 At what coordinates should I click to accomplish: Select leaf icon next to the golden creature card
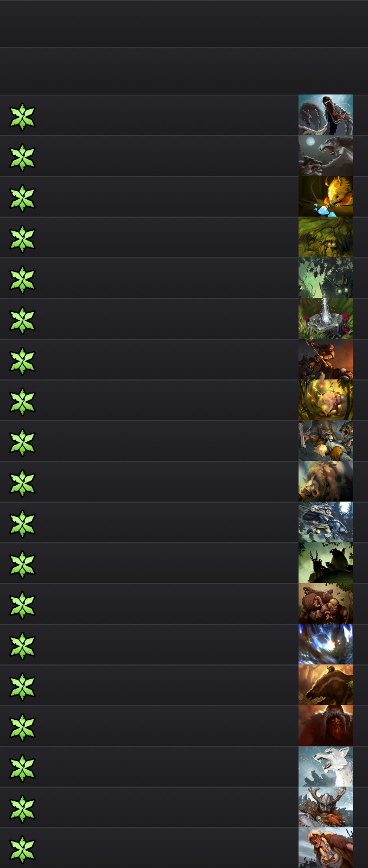tap(22, 198)
